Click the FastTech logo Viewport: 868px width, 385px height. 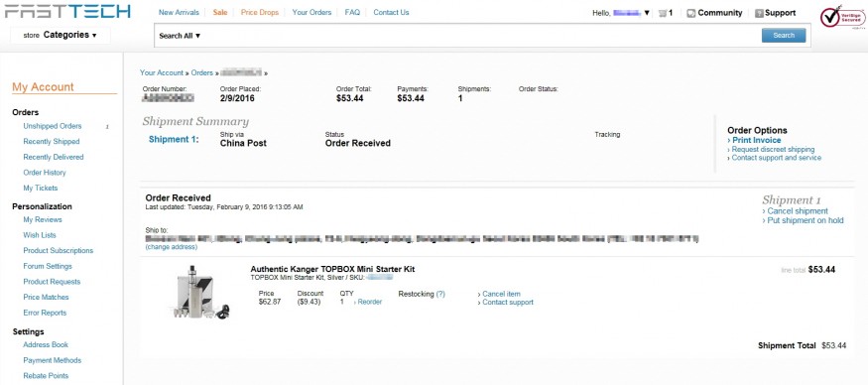tap(67, 11)
